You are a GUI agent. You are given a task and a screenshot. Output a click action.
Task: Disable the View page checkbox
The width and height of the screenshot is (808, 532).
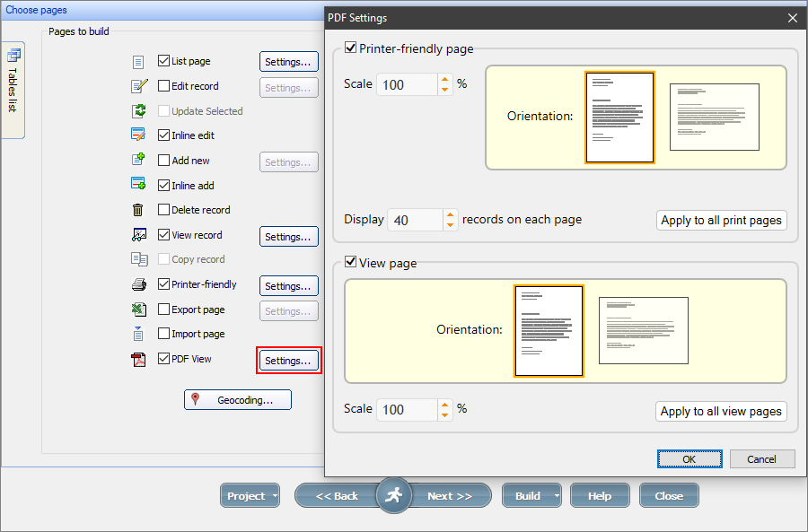click(351, 263)
